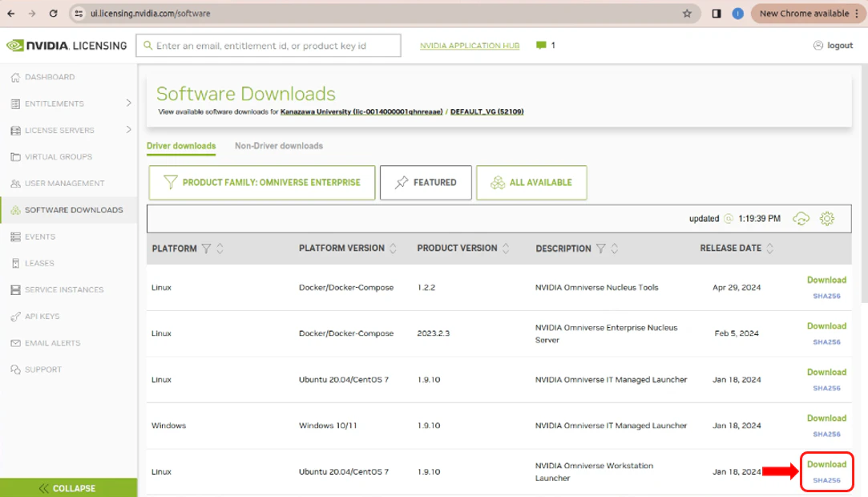868x497 pixels.
Task: Reload the page with refresh icon
Action: click(x=53, y=14)
